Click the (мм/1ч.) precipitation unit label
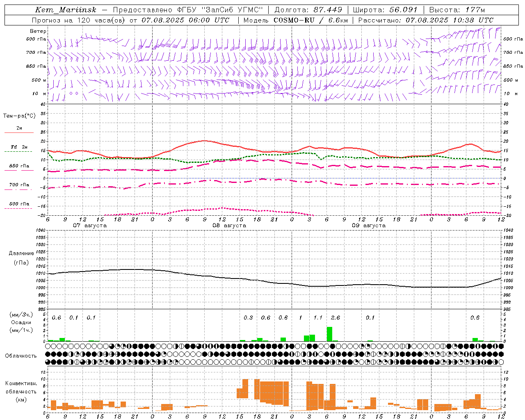The height and width of the screenshot is (420, 525). pyautogui.click(x=21, y=330)
